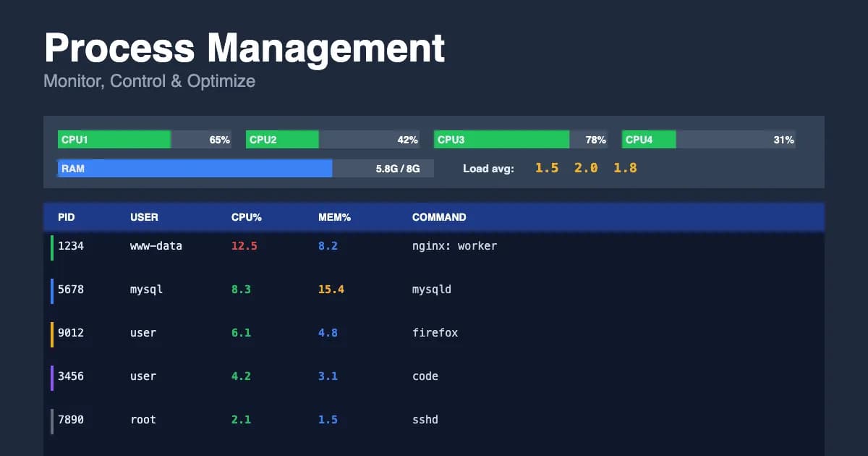This screenshot has height=456, width=868.
Task: Sort processes by the CPU% column
Action: pyautogui.click(x=247, y=217)
